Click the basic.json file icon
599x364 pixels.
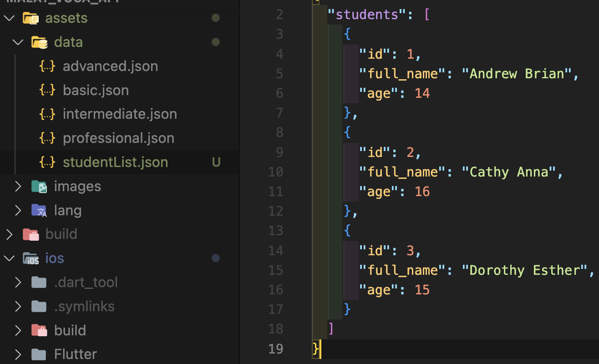(47, 91)
